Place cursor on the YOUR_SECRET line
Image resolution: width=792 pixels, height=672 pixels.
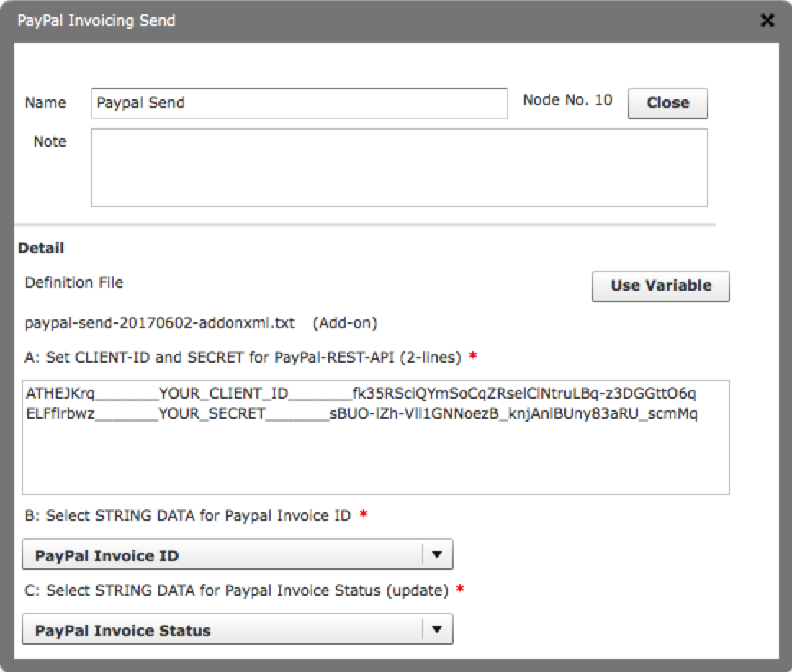[360, 414]
